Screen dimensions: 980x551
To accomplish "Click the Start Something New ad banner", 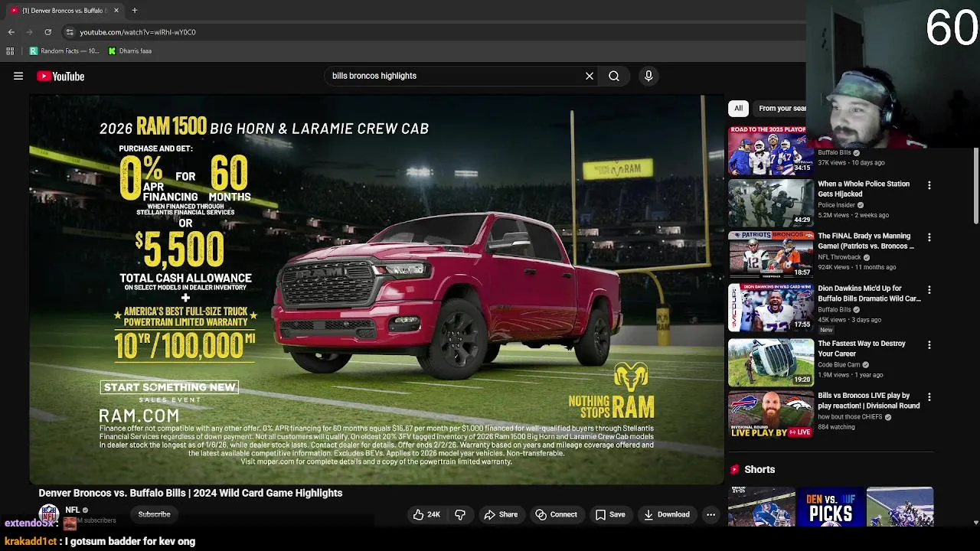I will click(x=169, y=387).
